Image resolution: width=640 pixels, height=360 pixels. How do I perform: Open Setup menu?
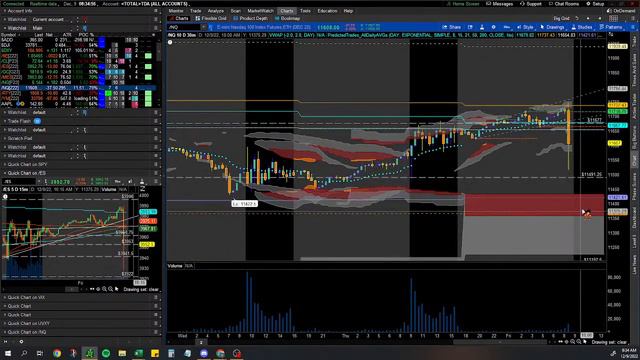596,4
